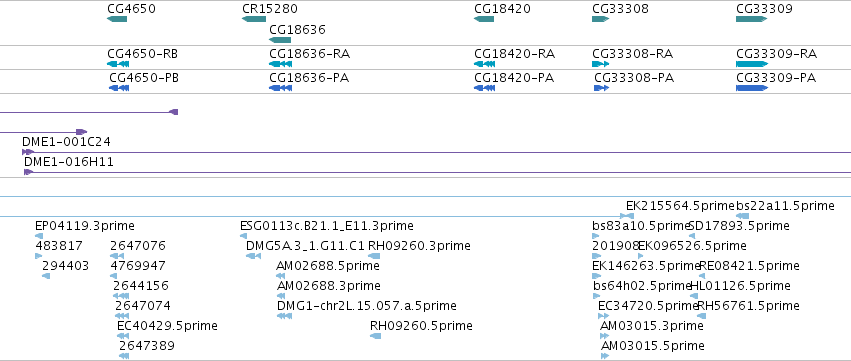The height and width of the screenshot is (361, 851).
Task: Select the CG33308-RA transcript arrow
Action: tap(600, 64)
